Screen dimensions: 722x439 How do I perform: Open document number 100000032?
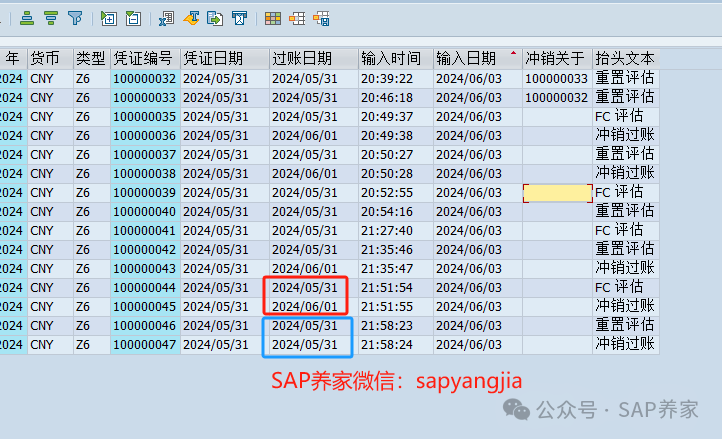tap(145, 79)
